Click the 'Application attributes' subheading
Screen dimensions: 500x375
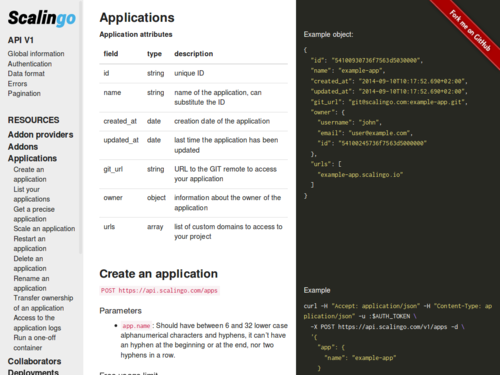click(x=136, y=34)
